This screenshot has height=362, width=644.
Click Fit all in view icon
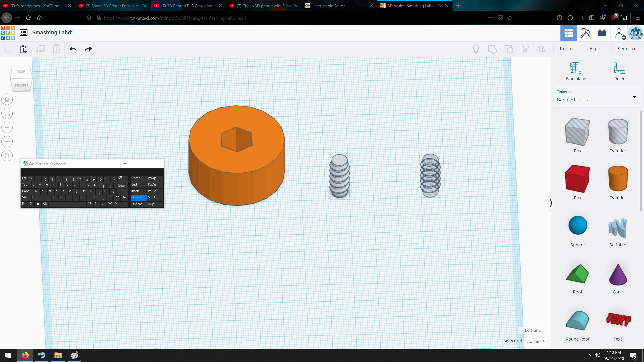7,113
